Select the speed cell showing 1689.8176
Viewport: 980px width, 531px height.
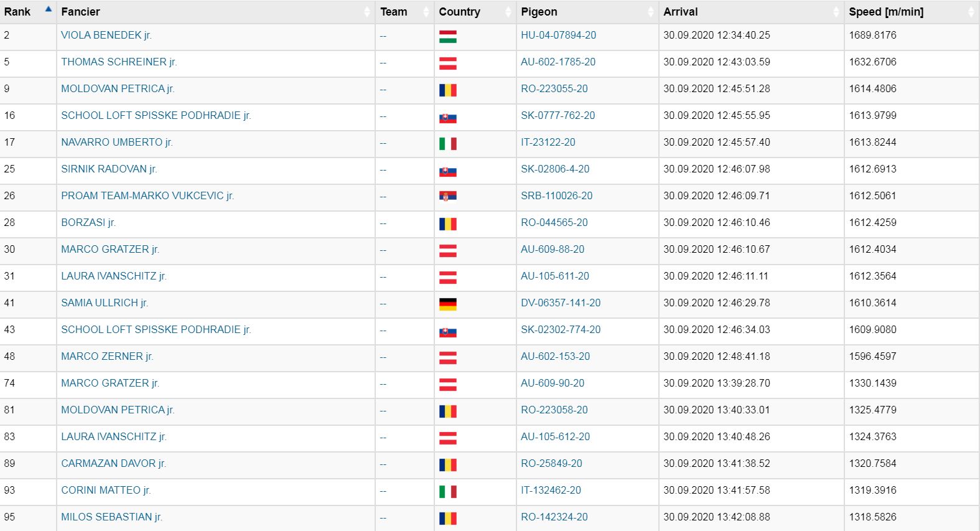pyautogui.click(x=872, y=35)
